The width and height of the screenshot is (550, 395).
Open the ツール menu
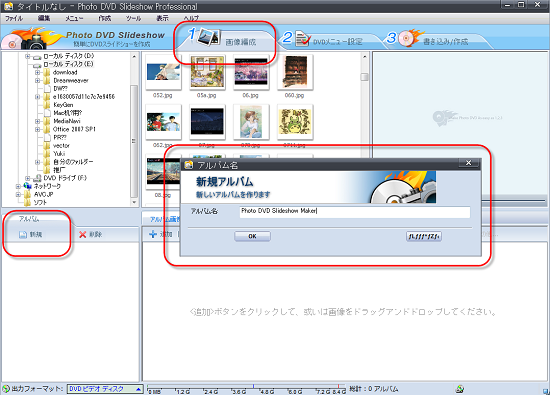coord(133,18)
